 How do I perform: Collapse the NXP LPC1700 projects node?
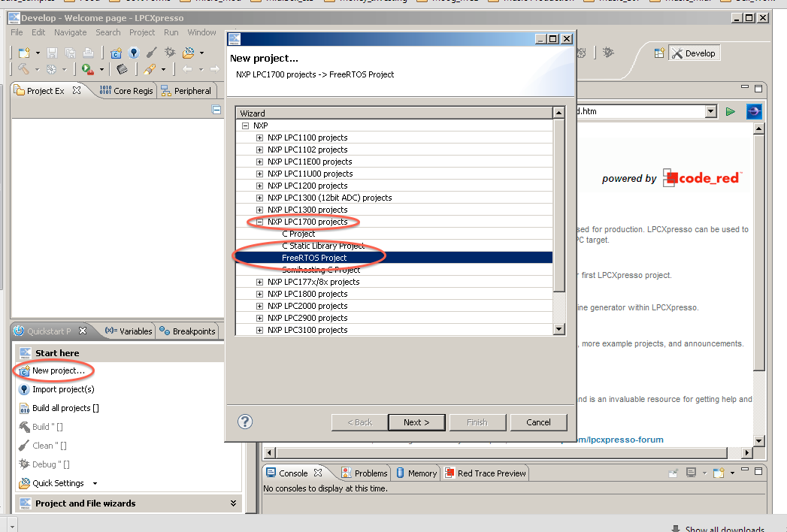click(x=259, y=222)
